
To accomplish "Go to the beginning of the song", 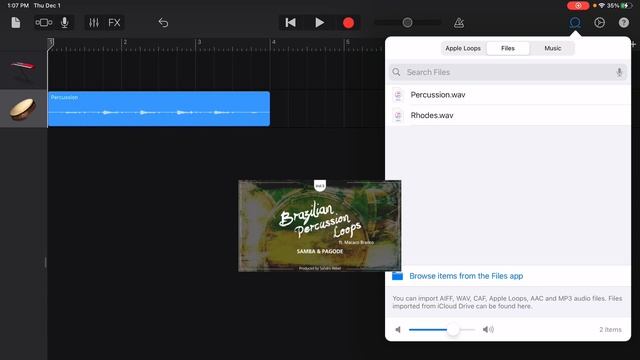I will click(x=291, y=22).
